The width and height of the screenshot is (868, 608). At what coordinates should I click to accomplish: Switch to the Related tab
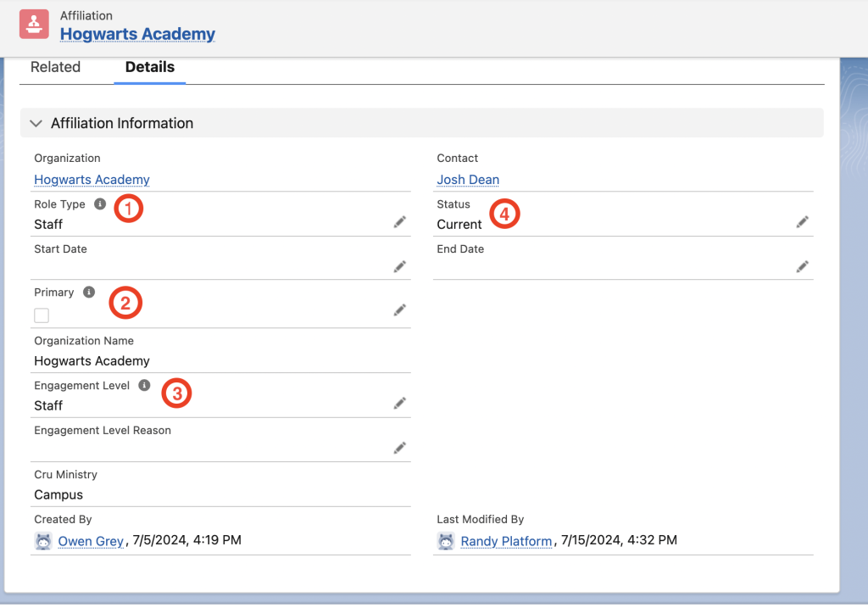tap(55, 67)
